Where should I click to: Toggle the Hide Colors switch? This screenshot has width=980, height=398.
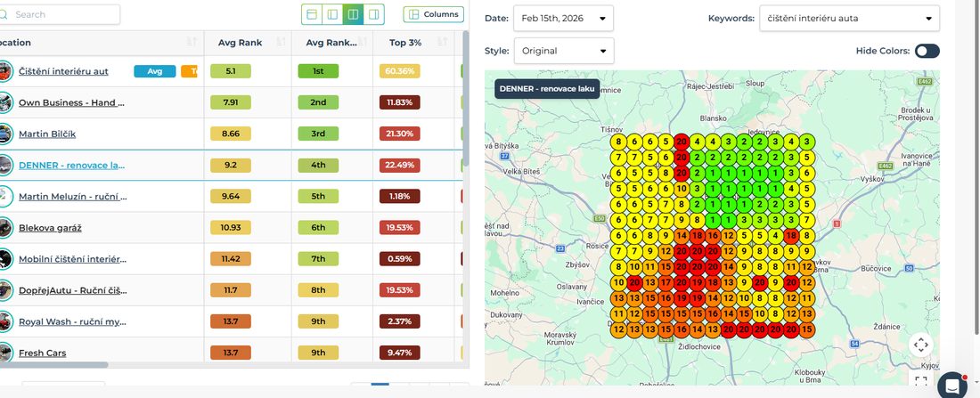point(927,52)
